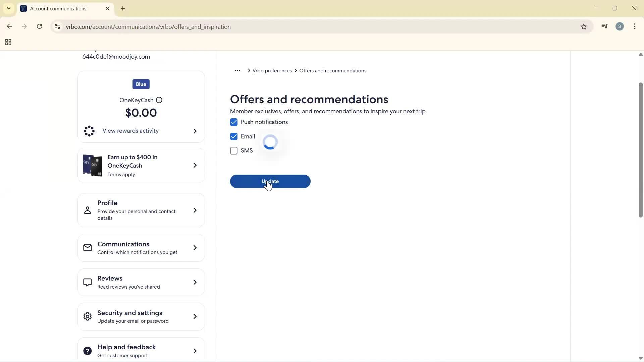Viewport: 644px width, 362px height.
Task: Uncheck the Email checkbox
Action: click(233, 136)
